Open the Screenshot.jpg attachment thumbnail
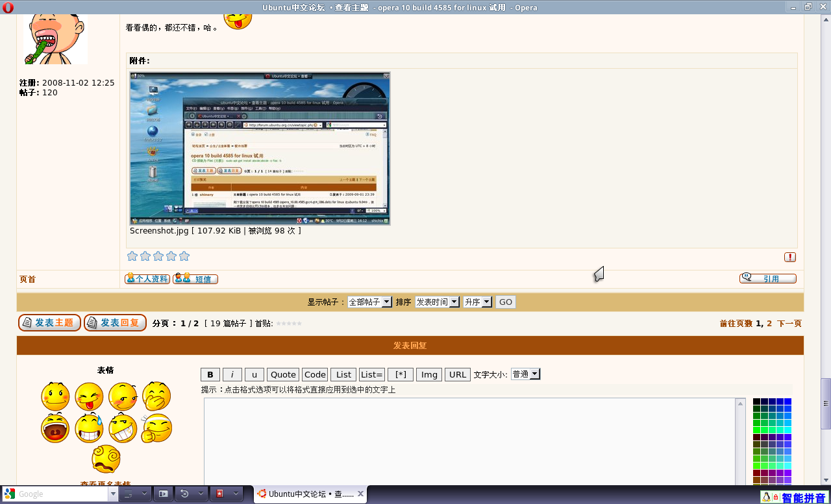Image resolution: width=831 pixels, height=504 pixels. point(260,149)
